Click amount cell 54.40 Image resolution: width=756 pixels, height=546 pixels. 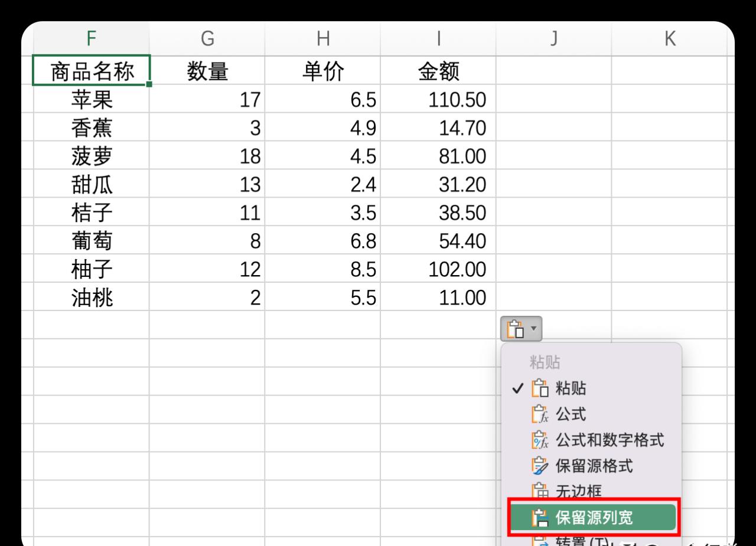click(438, 241)
